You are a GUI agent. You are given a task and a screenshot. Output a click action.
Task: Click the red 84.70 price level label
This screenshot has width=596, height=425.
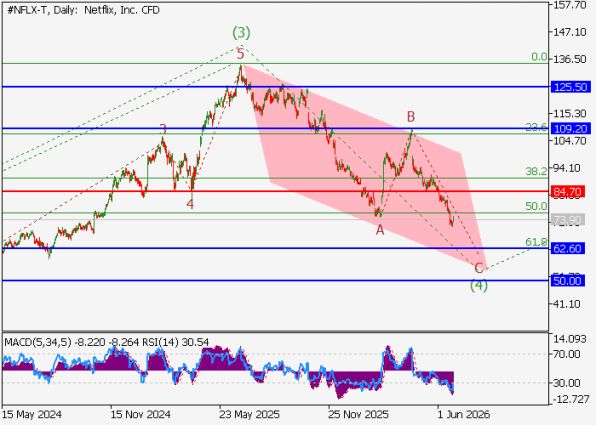click(567, 192)
